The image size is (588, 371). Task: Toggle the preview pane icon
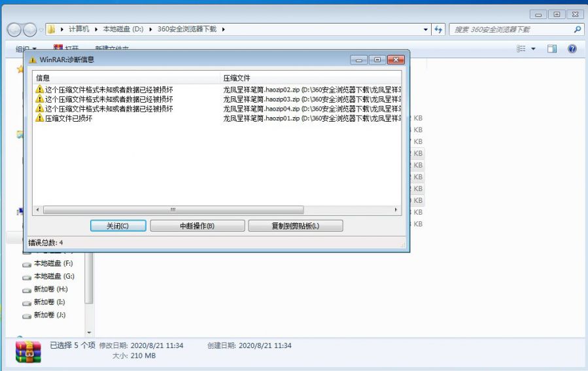click(x=552, y=49)
